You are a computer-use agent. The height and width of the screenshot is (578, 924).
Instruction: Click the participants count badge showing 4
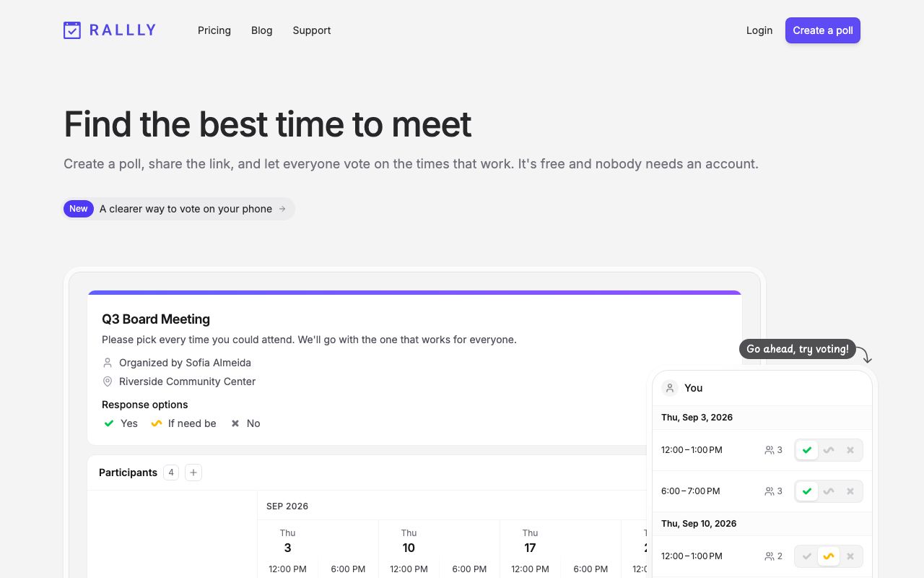click(x=171, y=473)
